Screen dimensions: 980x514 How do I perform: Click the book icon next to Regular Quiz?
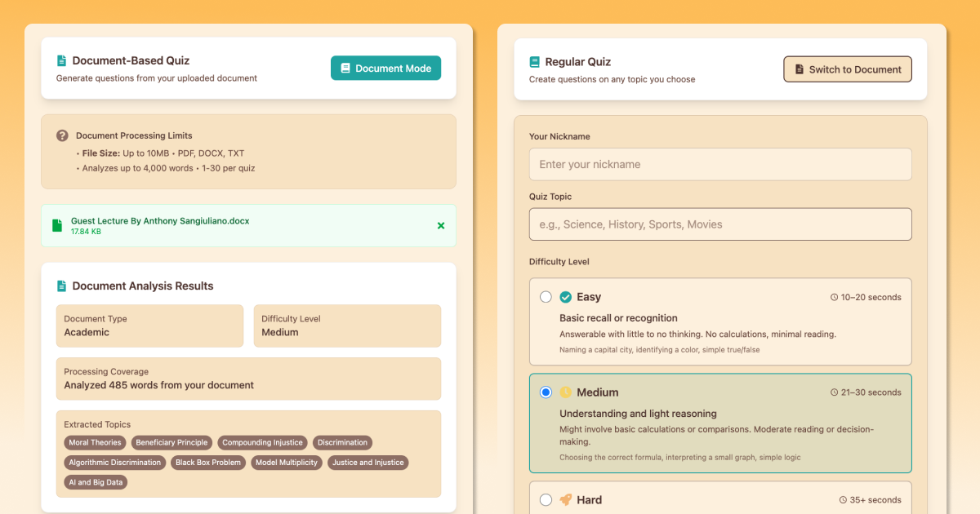tap(534, 62)
